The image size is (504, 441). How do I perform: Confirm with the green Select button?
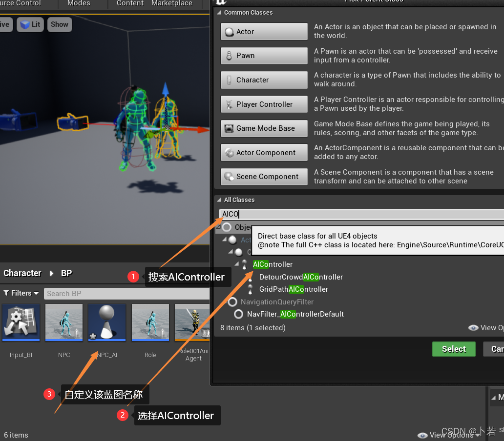[454, 349]
